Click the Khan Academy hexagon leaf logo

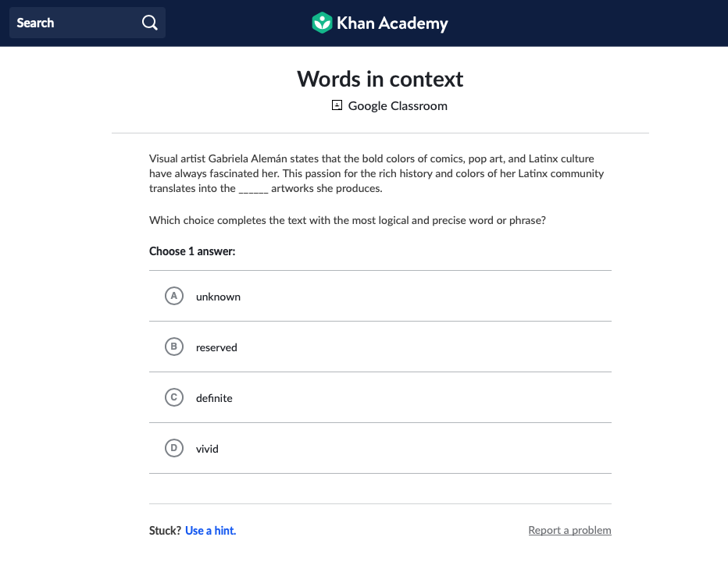322,23
